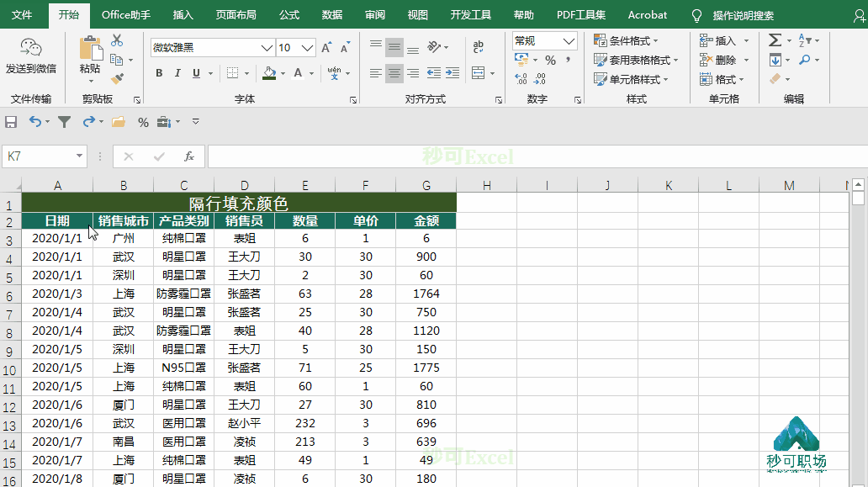Toggle align left
Viewport: 868px width, 487px height.
pos(376,73)
